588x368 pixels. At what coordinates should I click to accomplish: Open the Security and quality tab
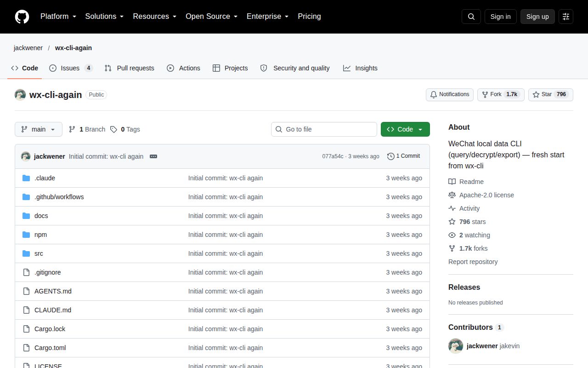coord(295,68)
